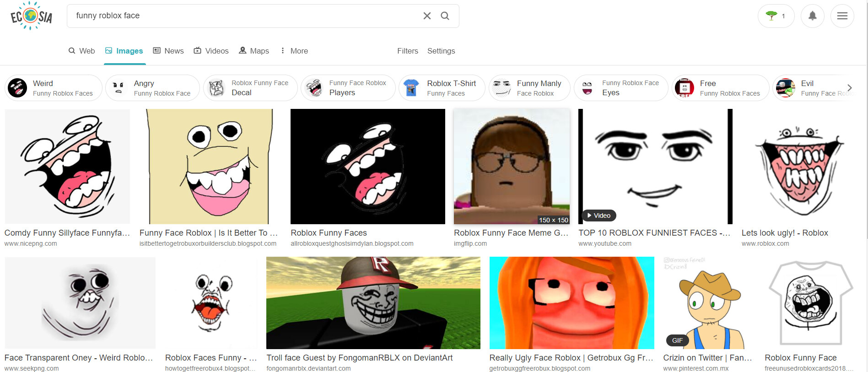Open the tree counter badge
The image size is (868, 372).
[x=776, y=16]
